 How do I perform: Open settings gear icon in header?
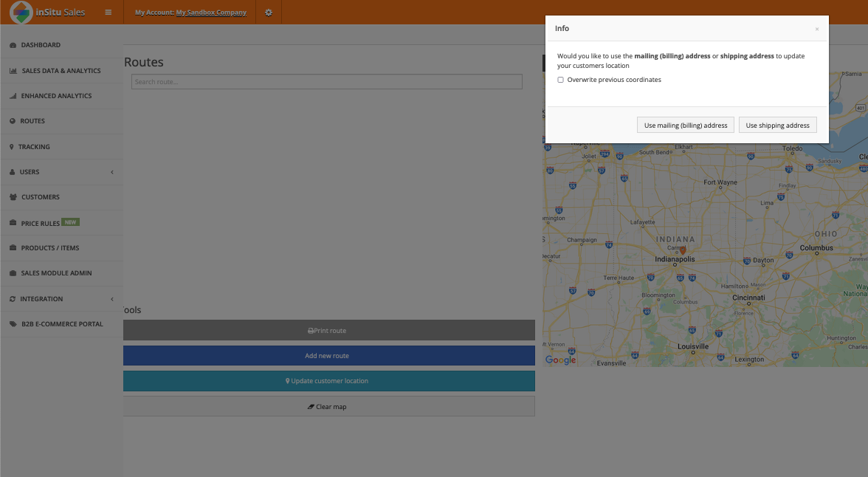[x=269, y=13]
